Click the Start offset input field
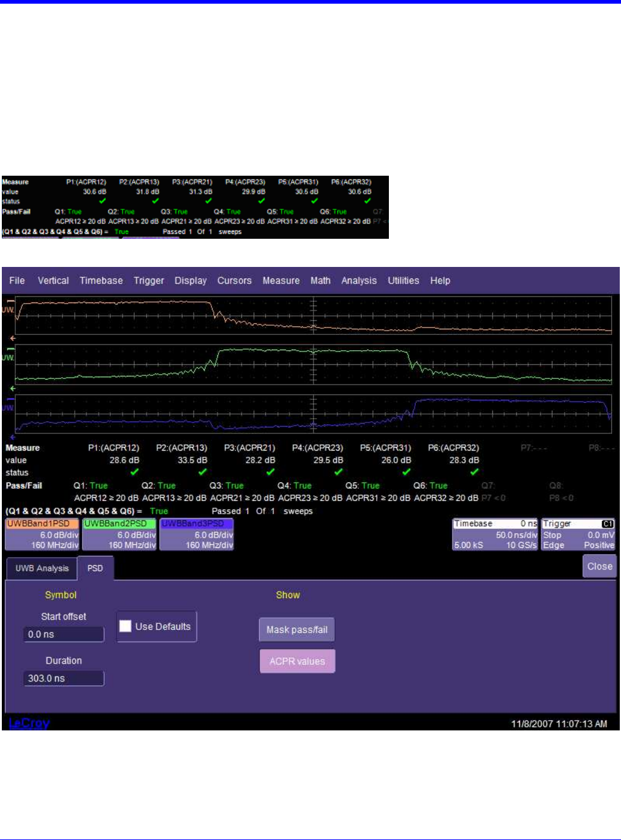Image resolution: width=621 pixels, height=840 pixels. [64, 634]
